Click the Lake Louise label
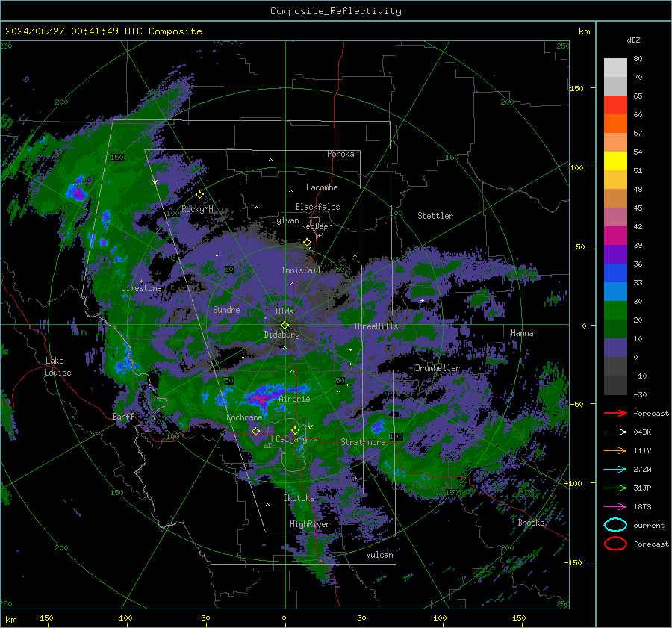Image resolution: width=672 pixels, height=628 pixels. click(x=57, y=367)
